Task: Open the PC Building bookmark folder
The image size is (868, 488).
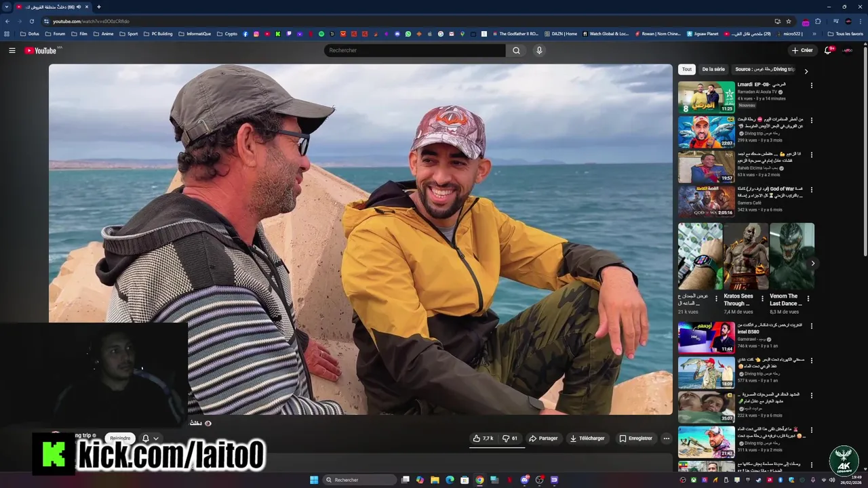Action: click(158, 34)
